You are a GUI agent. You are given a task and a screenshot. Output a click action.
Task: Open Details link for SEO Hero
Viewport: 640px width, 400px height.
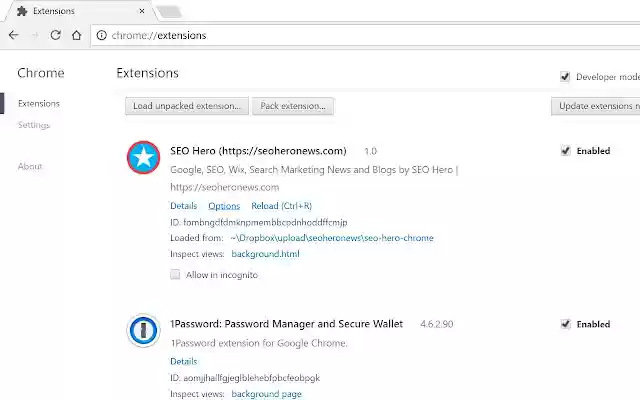184,206
